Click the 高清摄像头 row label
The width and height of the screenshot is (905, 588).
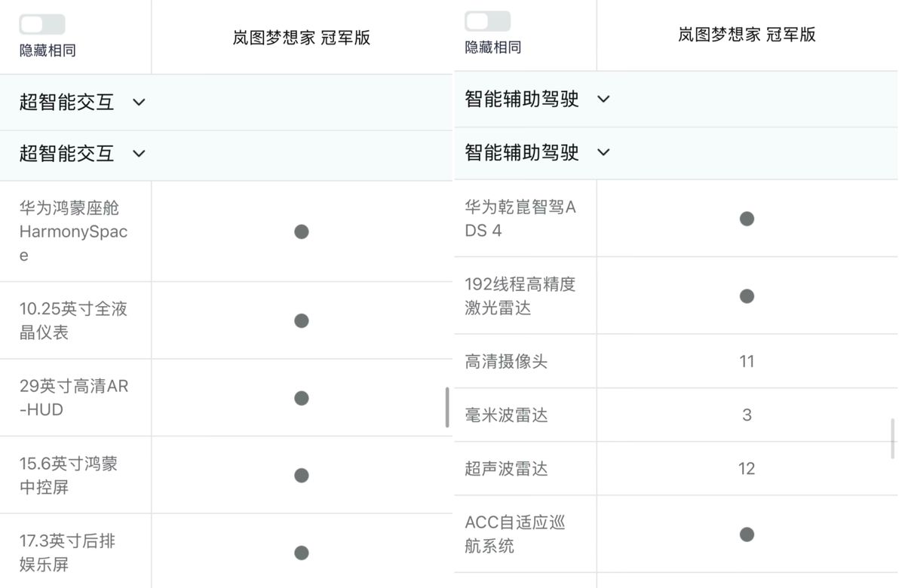[x=506, y=362]
